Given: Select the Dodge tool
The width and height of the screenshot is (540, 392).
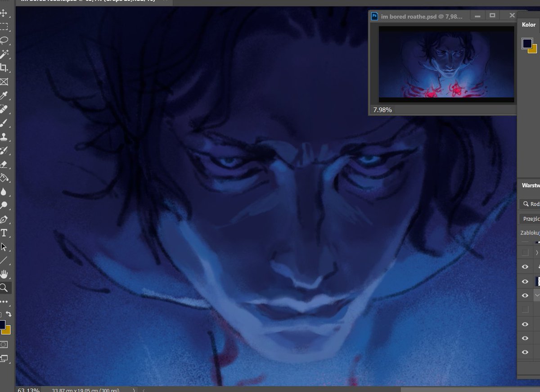Looking at the screenshot, I should (4, 206).
